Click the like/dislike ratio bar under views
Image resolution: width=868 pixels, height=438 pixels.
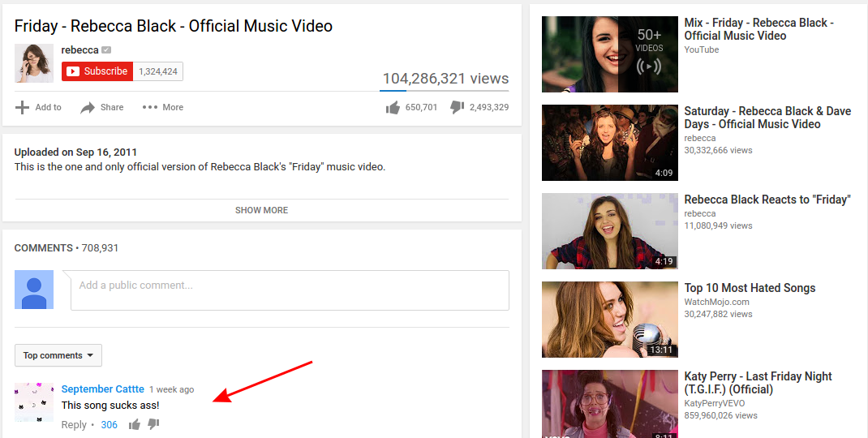[x=444, y=90]
